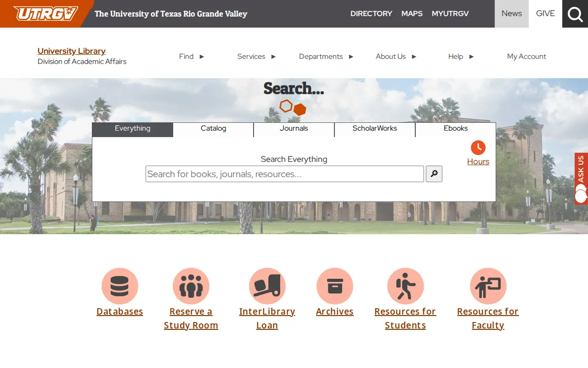Click The University of Texas Rio Grande Valley title
The image size is (588, 368).
click(171, 14)
